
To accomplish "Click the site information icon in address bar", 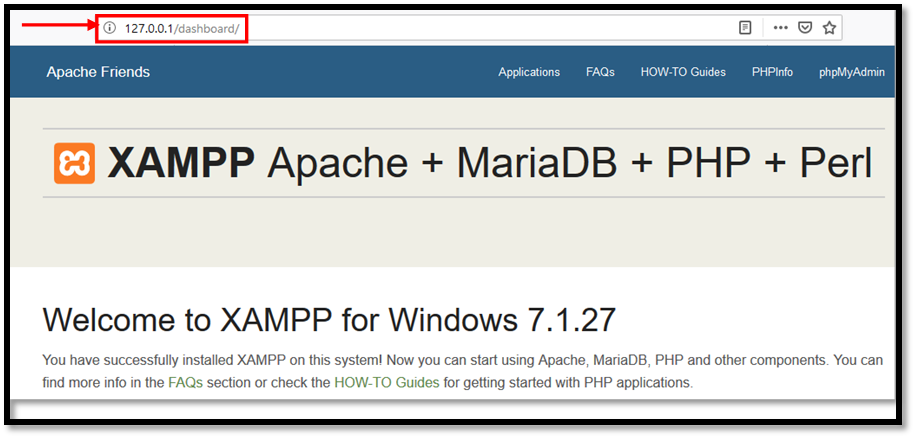I will point(110,28).
